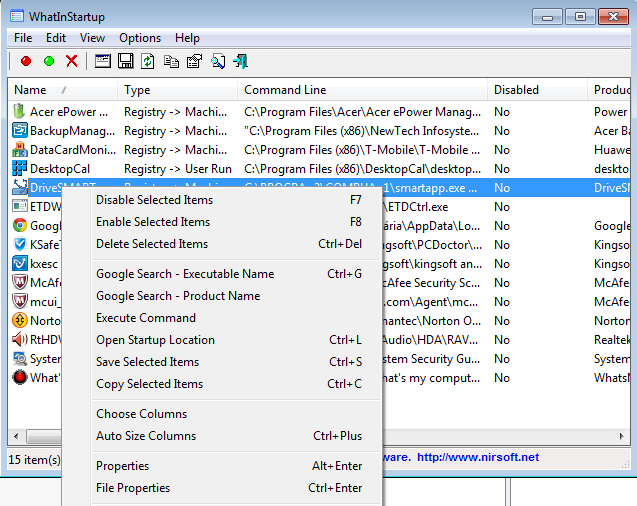Click the Norton row icon
Image resolution: width=637 pixels, height=506 pixels.
tap(20, 320)
